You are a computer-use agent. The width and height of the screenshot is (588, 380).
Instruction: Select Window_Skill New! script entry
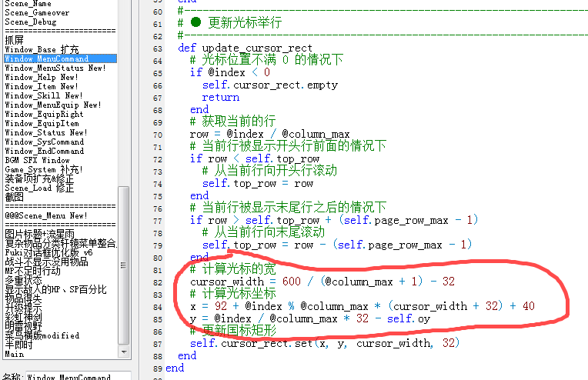(x=44, y=95)
